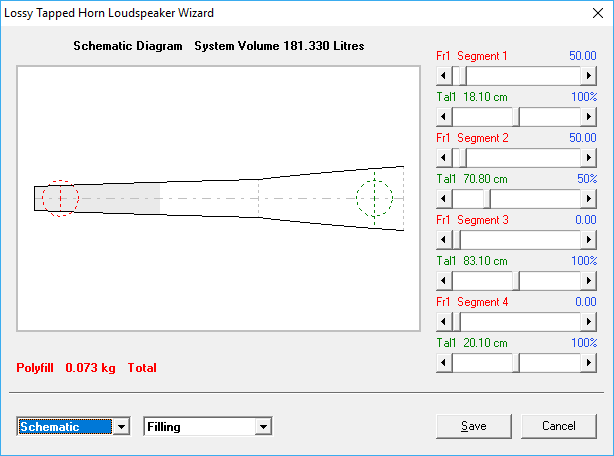Click left arrow of Tal1 20.10 cm scrollbar
614x456 pixels.
click(x=446, y=363)
